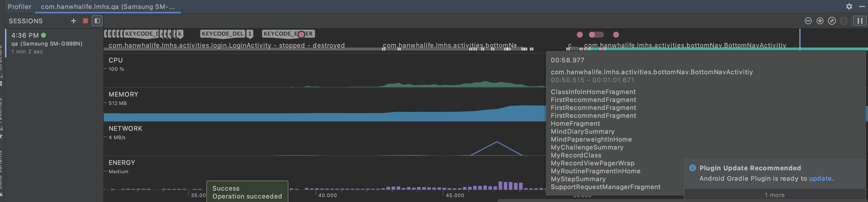
Task: Click ClassInfoInHomeFragment in the list
Action: (593, 92)
